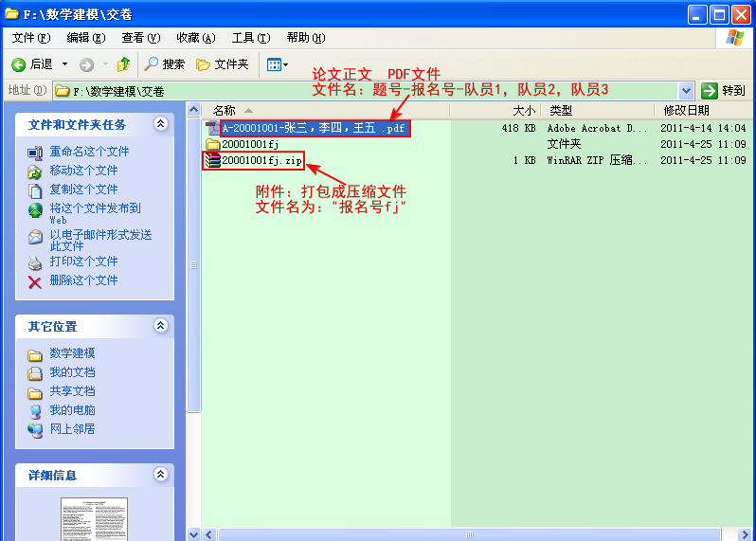Open the 文件(F) menu
The image size is (756, 541).
(30, 38)
